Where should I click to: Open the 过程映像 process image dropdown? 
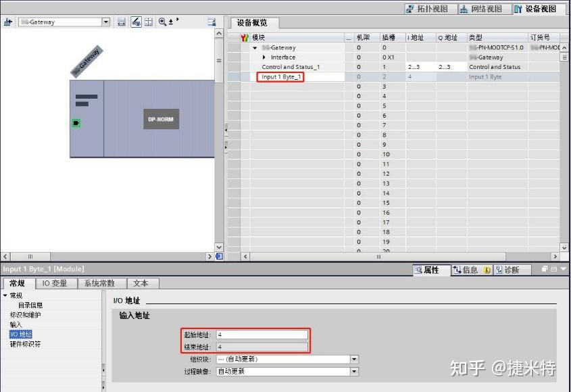pos(354,372)
